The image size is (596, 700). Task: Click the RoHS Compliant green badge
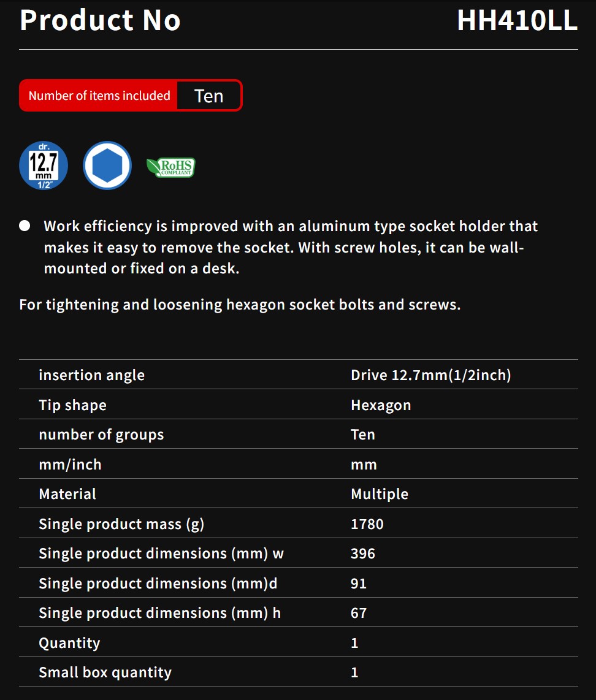tap(171, 167)
